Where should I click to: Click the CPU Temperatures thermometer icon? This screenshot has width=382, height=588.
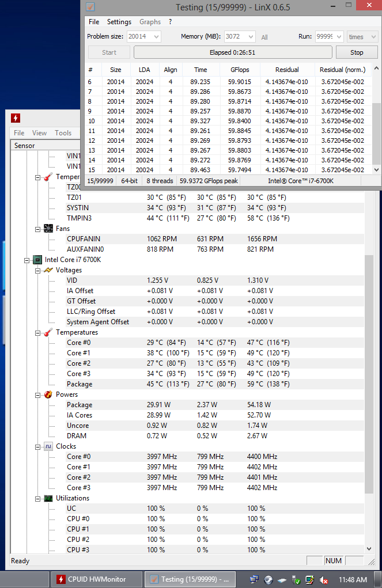[x=48, y=332]
